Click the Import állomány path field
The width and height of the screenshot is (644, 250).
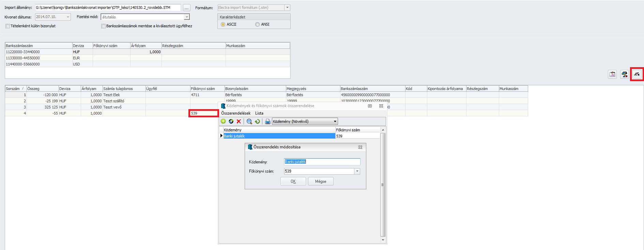108,8
